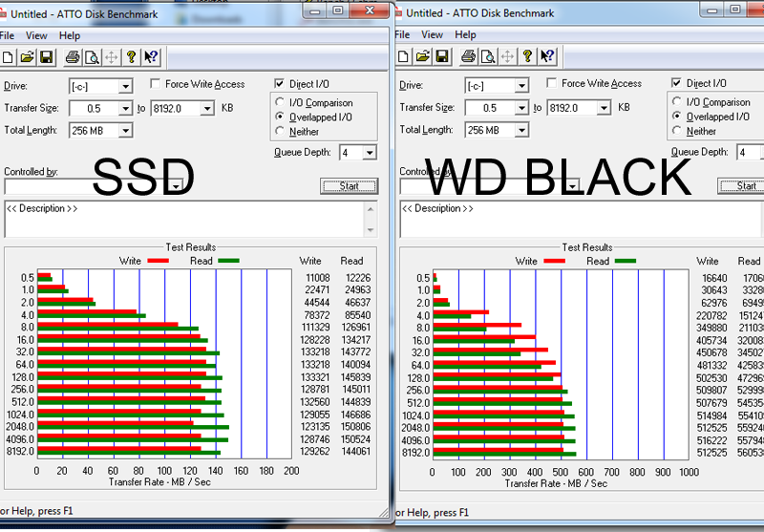Select Overlapped I/O radio in WD BLACK window

(677, 116)
